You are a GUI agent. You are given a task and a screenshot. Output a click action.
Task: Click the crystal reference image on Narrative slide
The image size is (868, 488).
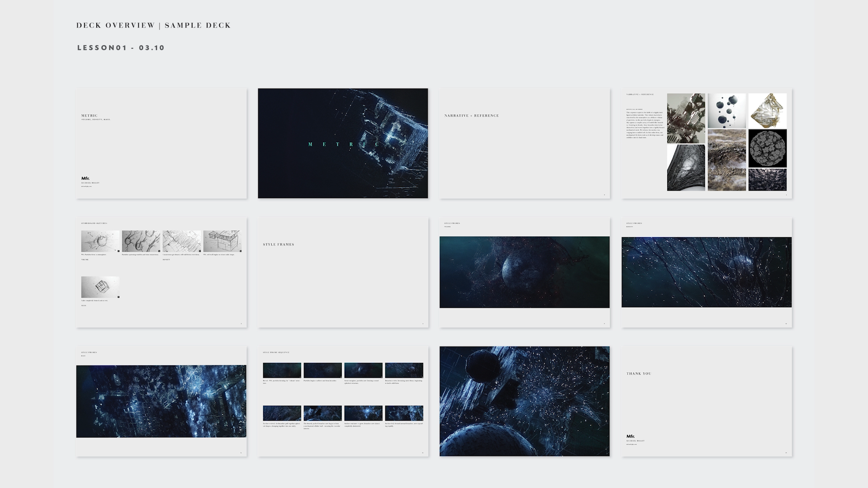767,110
